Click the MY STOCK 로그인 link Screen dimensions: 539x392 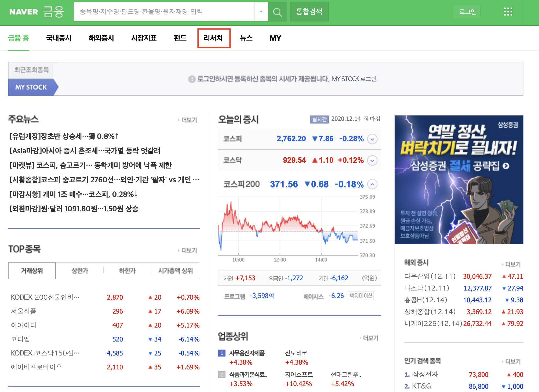(354, 79)
